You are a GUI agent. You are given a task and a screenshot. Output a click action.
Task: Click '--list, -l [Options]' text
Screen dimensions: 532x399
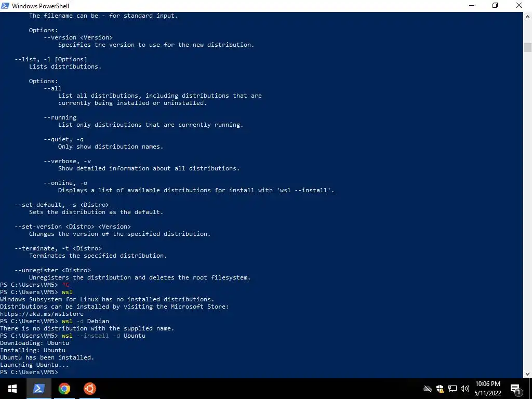coord(51,59)
